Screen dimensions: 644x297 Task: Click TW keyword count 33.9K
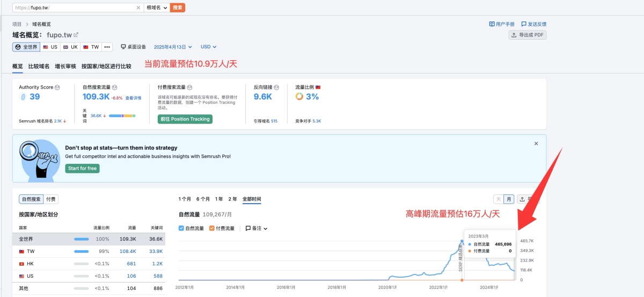click(x=156, y=251)
